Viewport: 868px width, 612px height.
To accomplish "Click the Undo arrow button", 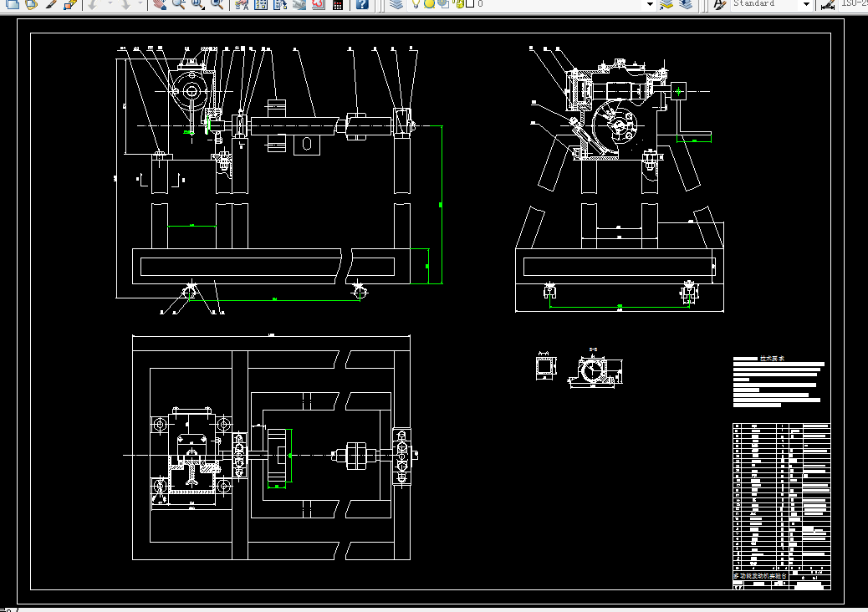I will pos(93,4).
